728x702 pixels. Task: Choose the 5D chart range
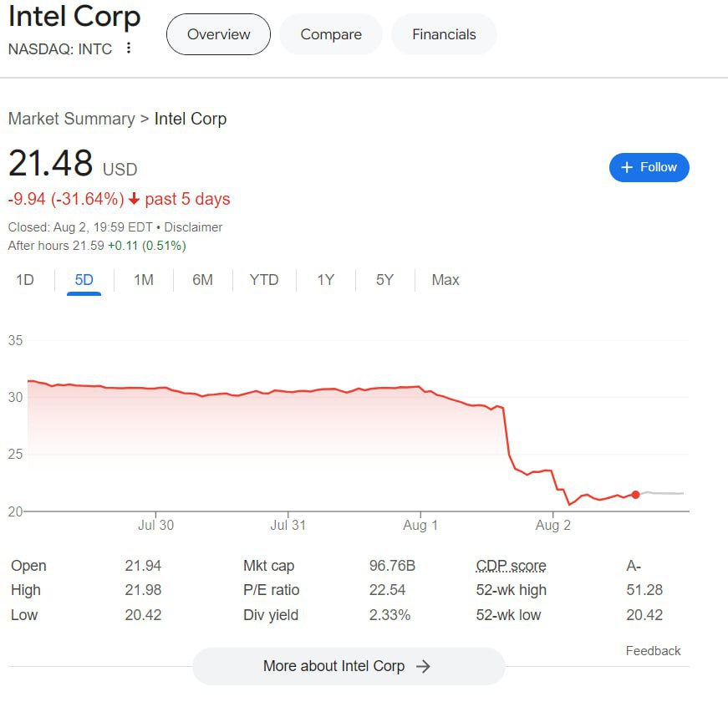[84, 280]
